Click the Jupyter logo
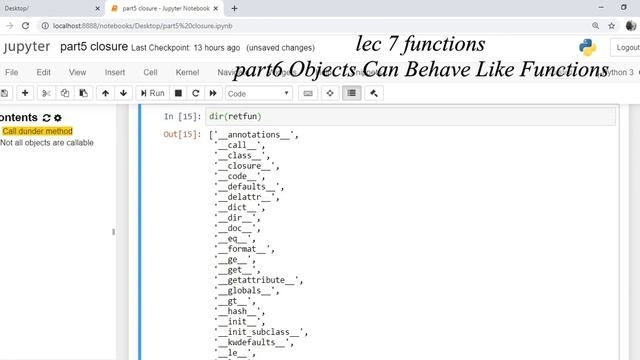640x360 pixels. tap(27, 47)
